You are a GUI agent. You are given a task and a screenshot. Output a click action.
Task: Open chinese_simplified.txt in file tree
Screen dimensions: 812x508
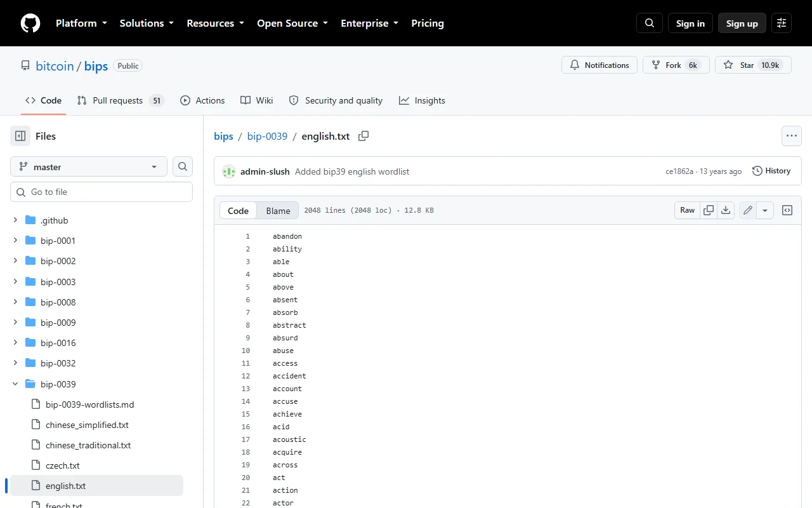[x=87, y=425]
